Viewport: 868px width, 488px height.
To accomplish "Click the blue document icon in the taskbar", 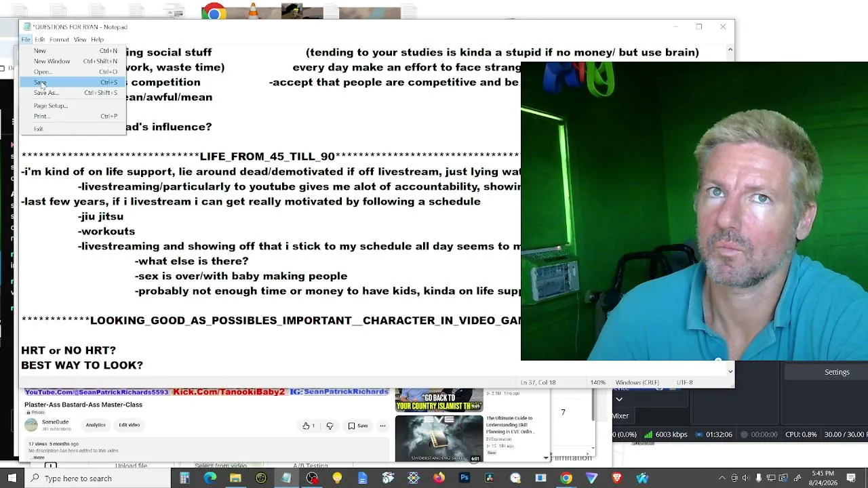I will [363, 478].
